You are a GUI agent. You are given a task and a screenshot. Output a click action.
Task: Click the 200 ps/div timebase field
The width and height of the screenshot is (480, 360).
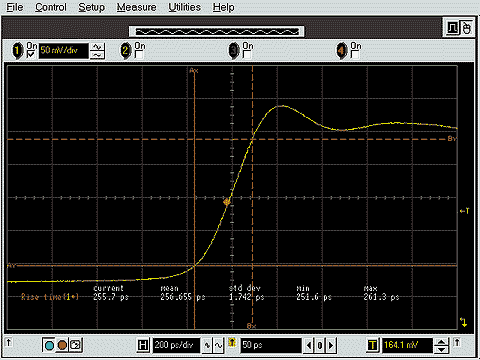point(176,345)
